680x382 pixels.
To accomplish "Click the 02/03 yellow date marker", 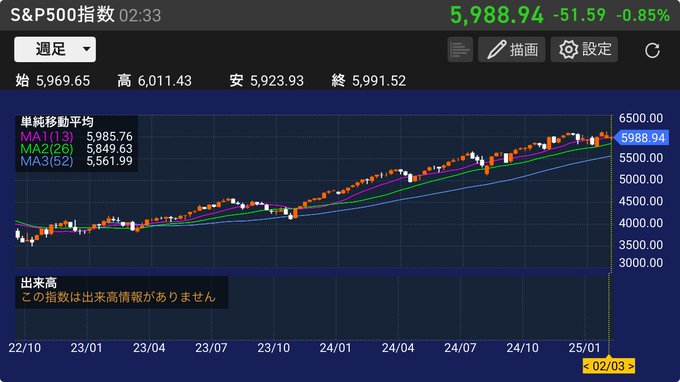I will (x=608, y=366).
